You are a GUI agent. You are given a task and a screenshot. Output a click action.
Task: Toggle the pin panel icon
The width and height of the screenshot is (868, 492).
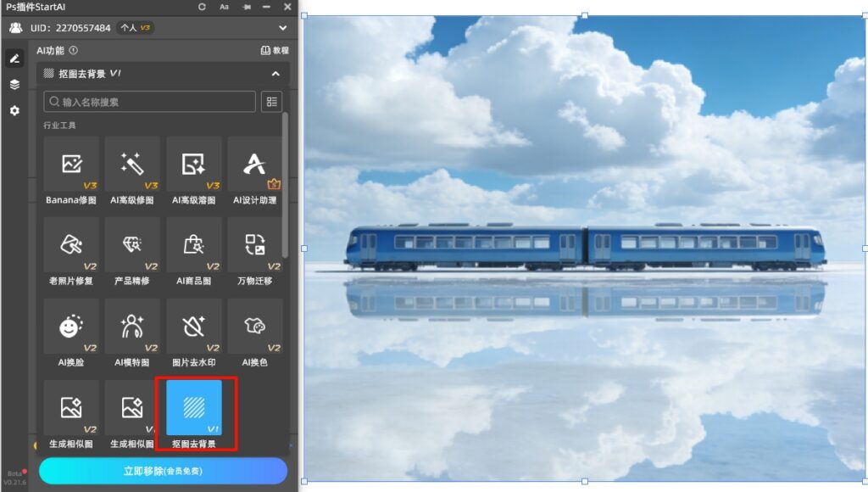[246, 7]
